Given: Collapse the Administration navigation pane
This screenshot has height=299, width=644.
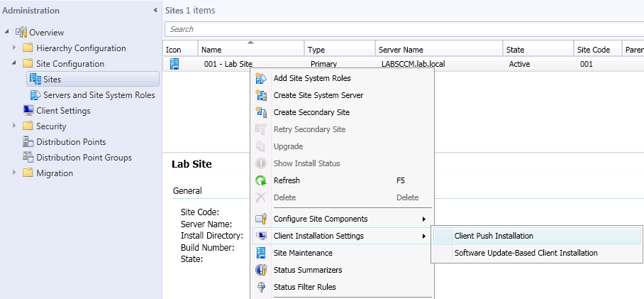Looking at the screenshot, I should [155, 10].
